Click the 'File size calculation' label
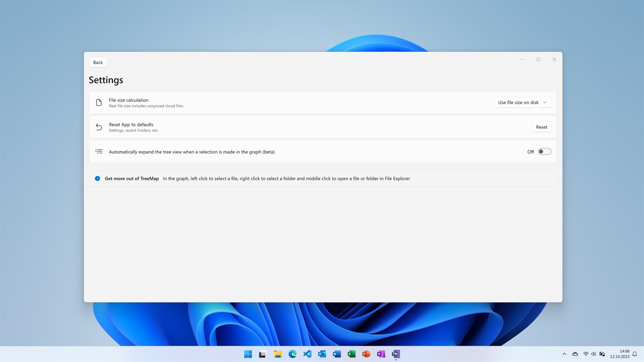644x362 pixels. point(128,100)
